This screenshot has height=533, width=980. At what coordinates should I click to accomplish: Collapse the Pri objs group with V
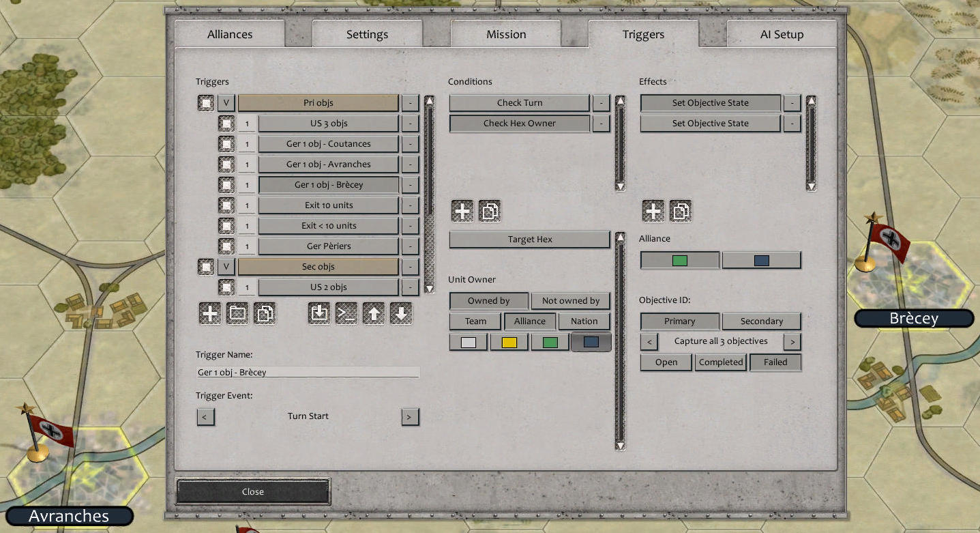coord(226,103)
